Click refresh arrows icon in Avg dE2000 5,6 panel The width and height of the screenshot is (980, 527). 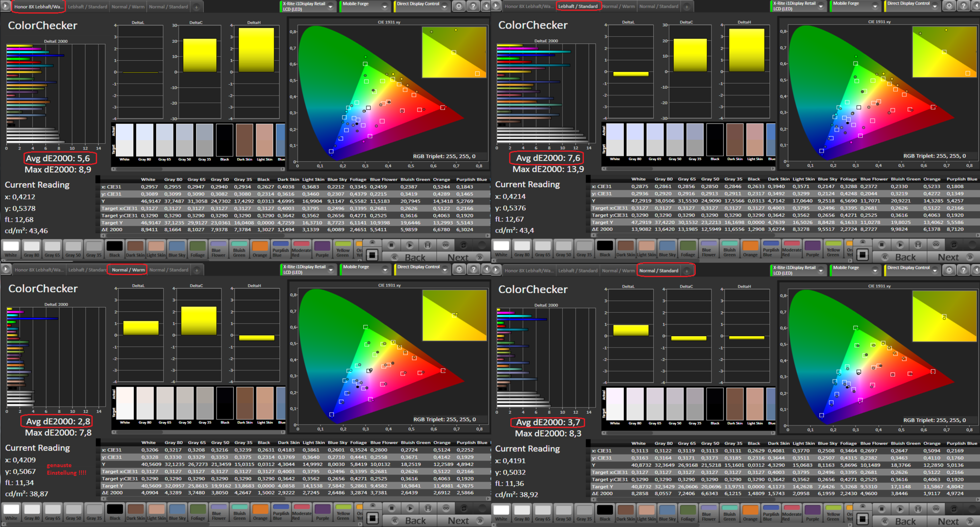(x=463, y=245)
